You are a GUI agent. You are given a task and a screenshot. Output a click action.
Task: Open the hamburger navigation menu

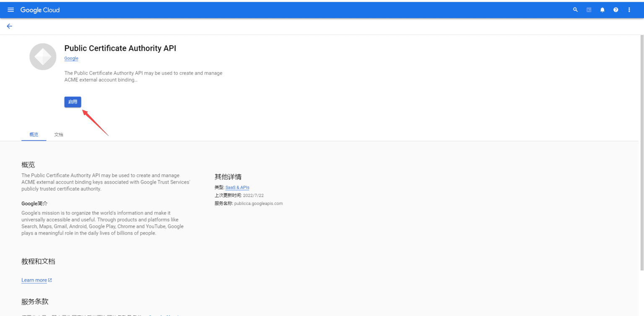click(x=11, y=10)
